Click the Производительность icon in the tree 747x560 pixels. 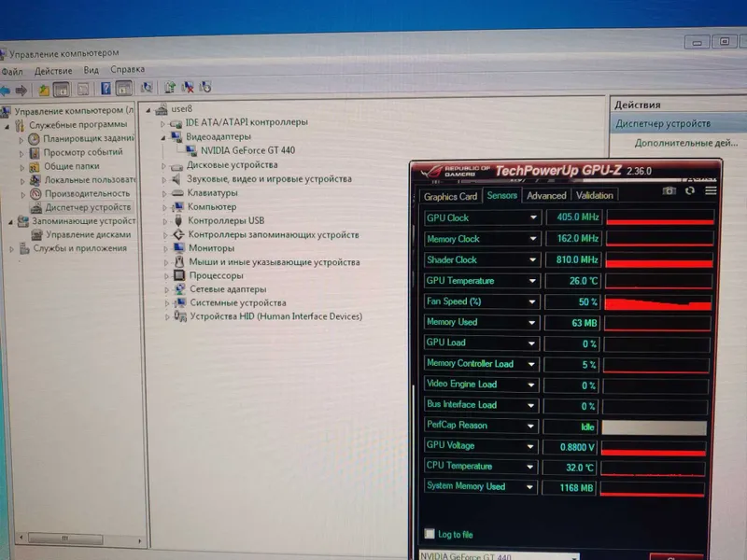point(35,194)
